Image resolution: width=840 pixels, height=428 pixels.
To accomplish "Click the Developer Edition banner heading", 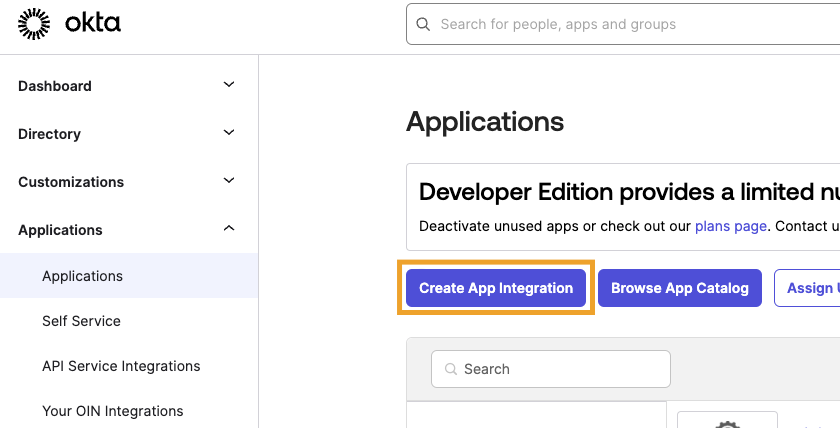I will (x=629, y=192).
